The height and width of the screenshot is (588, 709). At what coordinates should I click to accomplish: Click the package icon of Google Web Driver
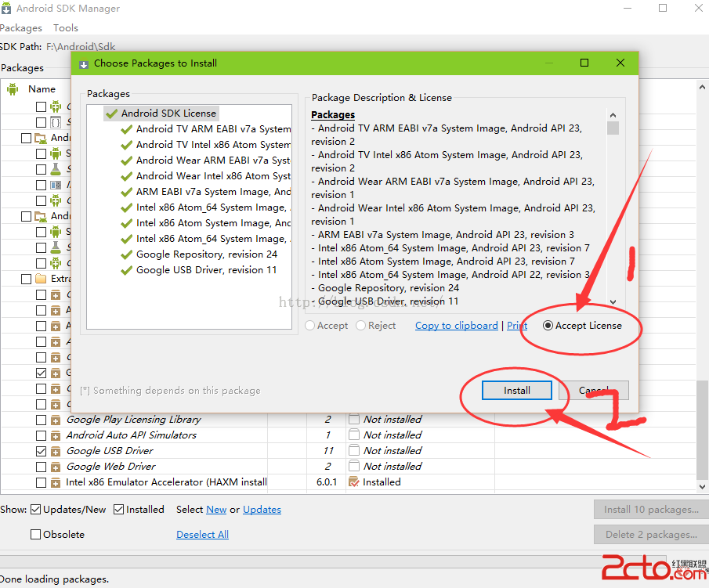click(55, 467)
